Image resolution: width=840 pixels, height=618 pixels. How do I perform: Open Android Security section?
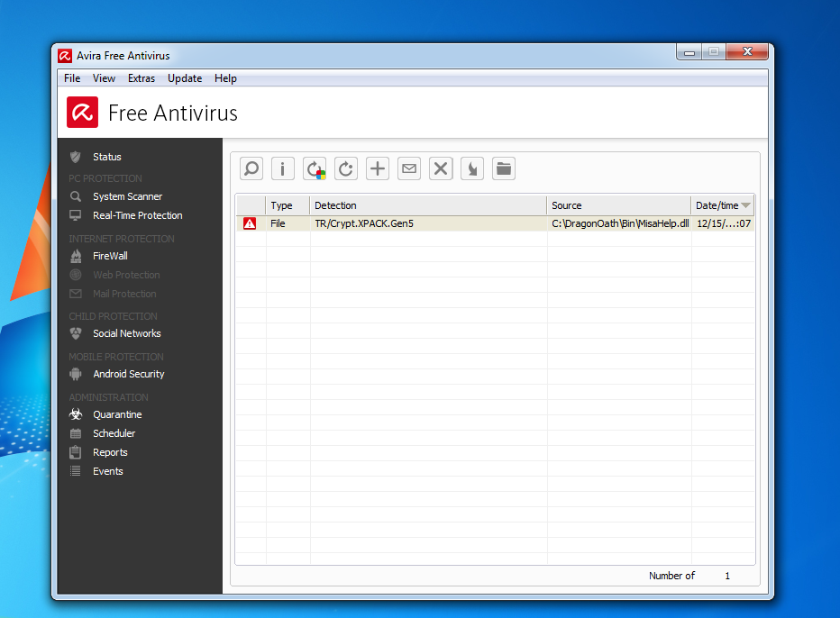129,374
